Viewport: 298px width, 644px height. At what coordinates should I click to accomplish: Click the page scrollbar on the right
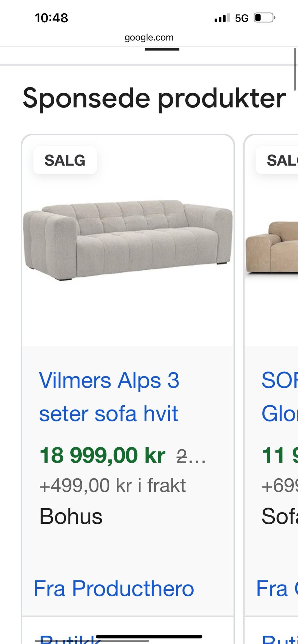pyautogui.click(x=295, y=69)
